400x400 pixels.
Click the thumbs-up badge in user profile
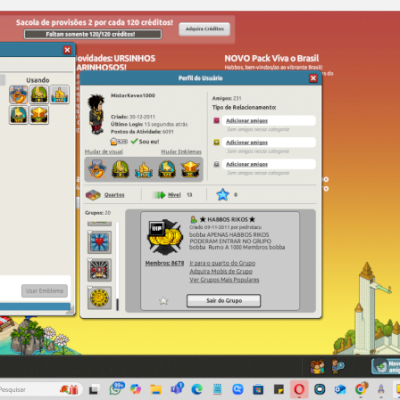pos(144,169)
